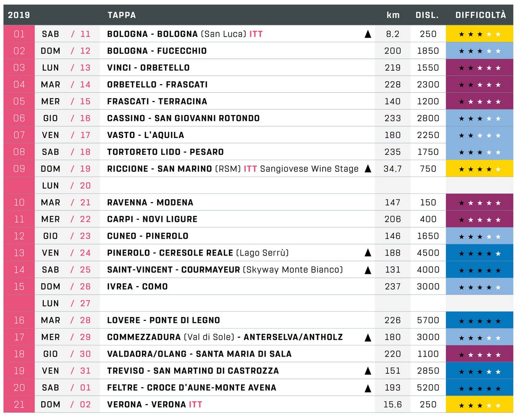Select the mountain triangle for Pinerolo - Ceresole Reale
The width and height of the screenshot is (519, 420).
pos(368,253)
